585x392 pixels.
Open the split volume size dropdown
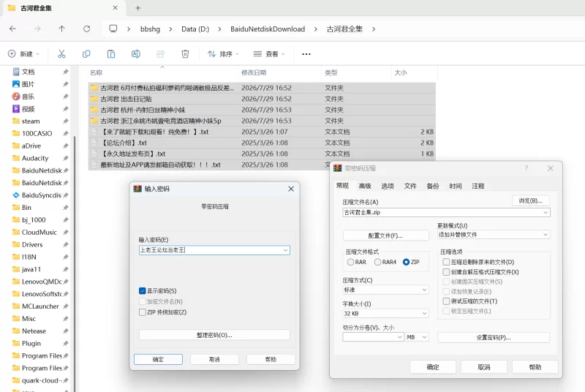coord(399,337)
